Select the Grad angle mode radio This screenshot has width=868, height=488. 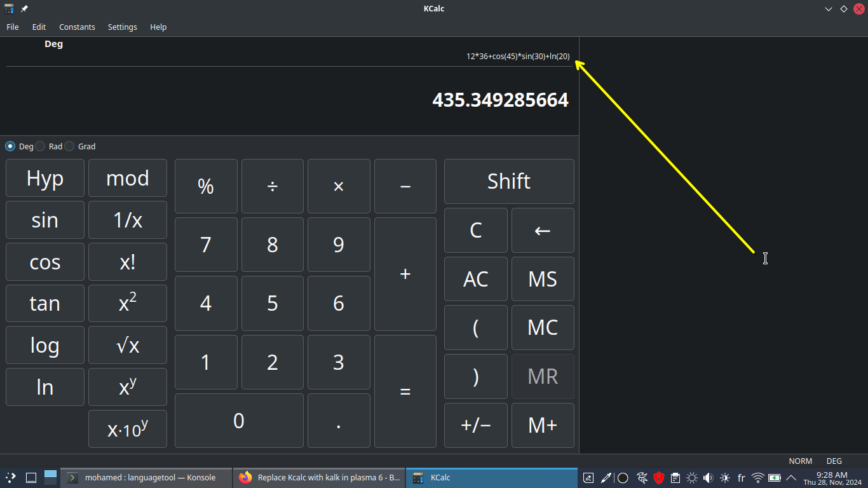pyautogui.click(x=80, y=146)
